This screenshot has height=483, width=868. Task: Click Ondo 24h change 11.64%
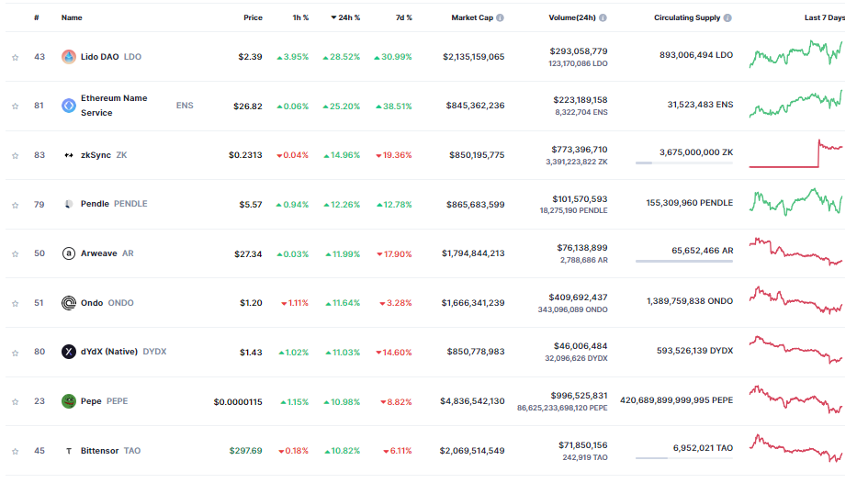click(x=343, y=303)
